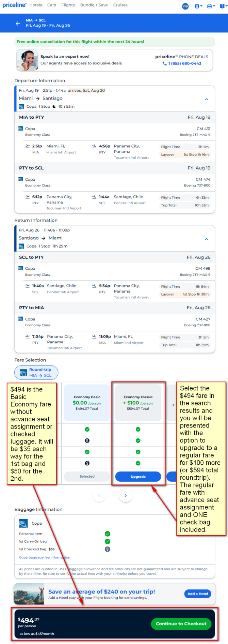
Task: Open the Copa baggage fee information link
Action: click(45, 557)
